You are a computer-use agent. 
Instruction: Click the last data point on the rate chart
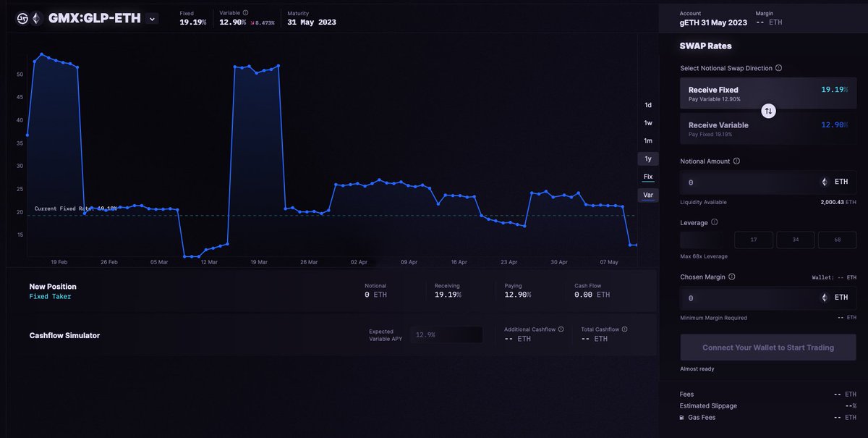tap(635, 245)
